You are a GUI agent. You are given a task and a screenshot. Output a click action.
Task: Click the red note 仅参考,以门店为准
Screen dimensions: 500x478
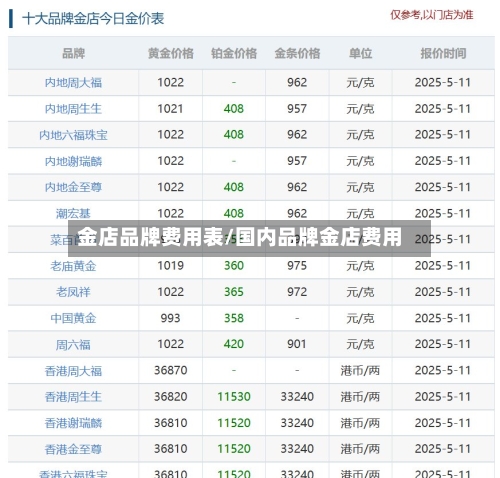coord(432,15)
